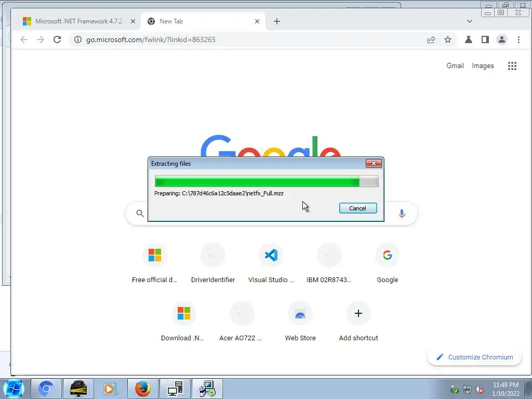Open Gmail link

point(455,66)
